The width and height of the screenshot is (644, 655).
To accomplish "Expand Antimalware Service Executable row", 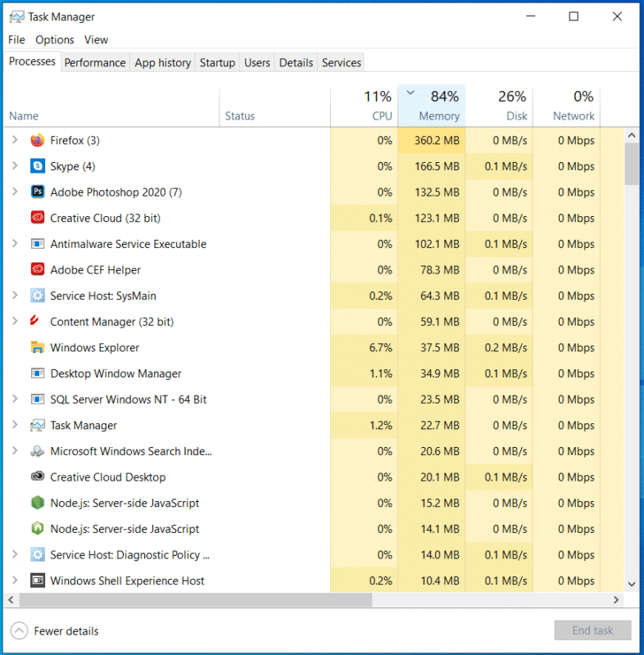I will point(15,243).
